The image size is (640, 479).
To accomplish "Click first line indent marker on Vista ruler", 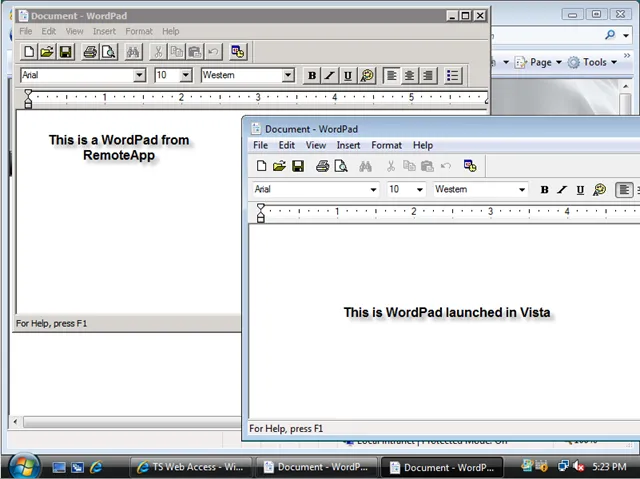I will 260,207.
